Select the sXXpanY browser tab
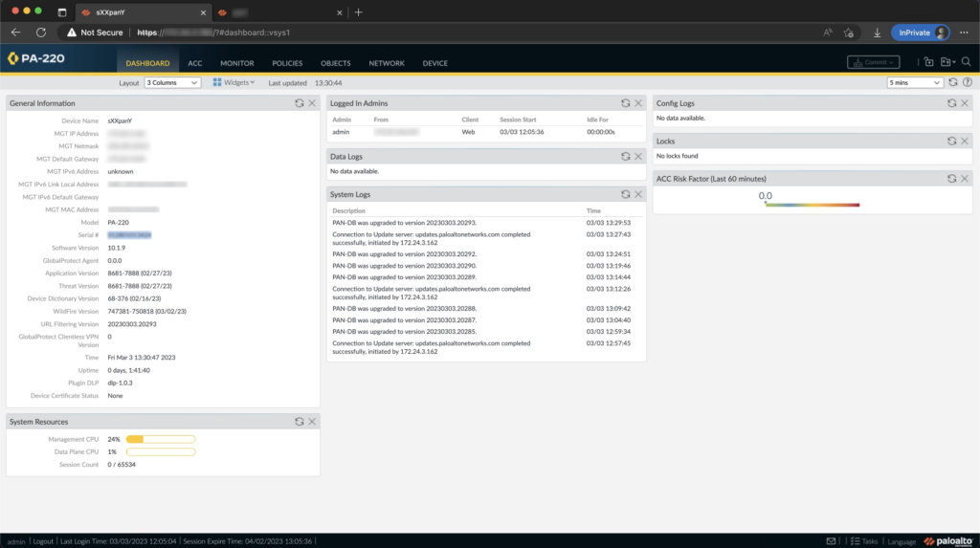The width and height of the screenshot is (980, 548). [x=144, y=12]
